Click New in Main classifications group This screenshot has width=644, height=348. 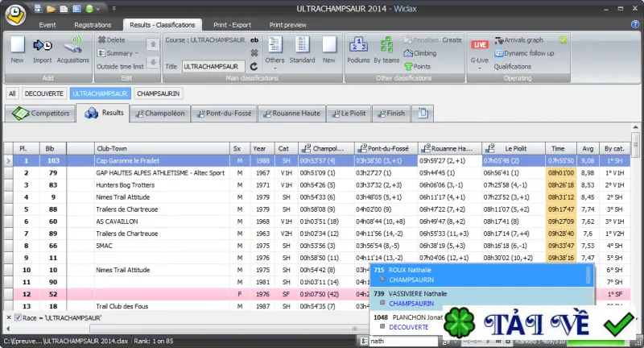pos(328,50)
